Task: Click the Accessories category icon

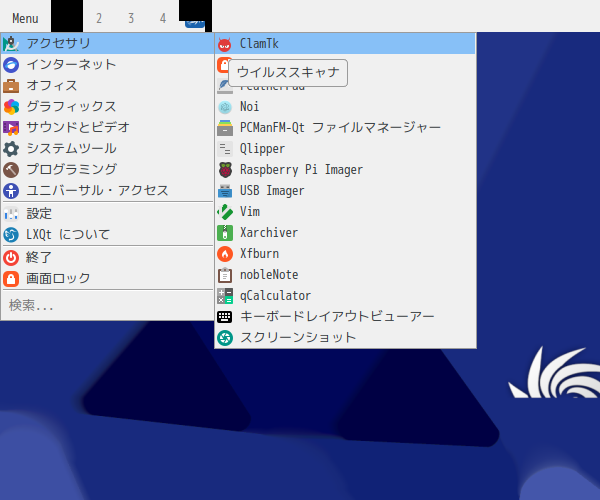Action: (11, 44)
